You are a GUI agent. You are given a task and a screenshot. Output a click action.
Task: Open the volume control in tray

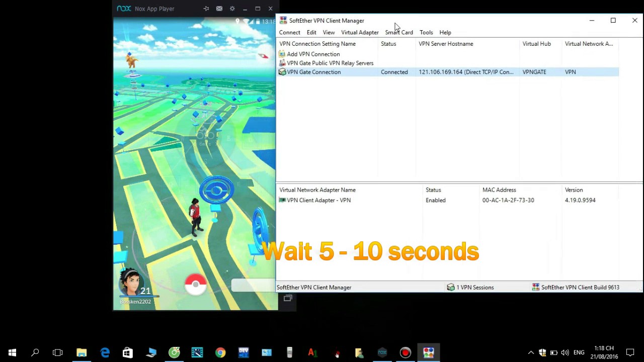pos(565,352)
